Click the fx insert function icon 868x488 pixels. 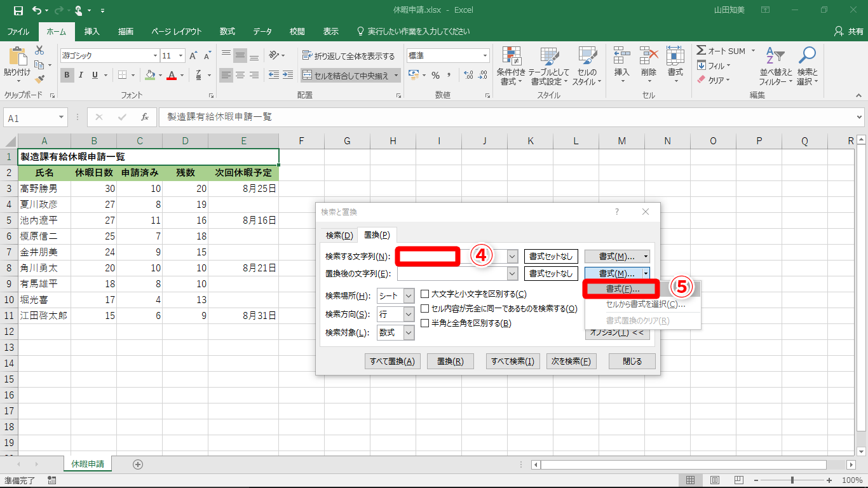click(x=145, y=118)
